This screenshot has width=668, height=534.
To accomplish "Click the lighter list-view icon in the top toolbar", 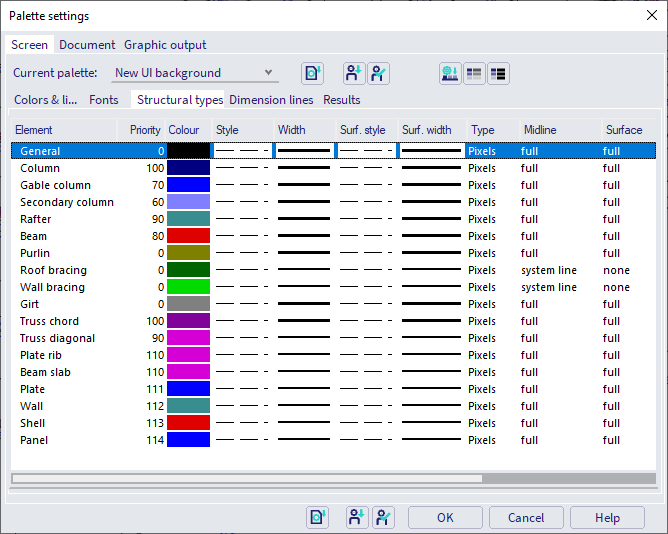I will pyautogui.click(x=474, y=73).
